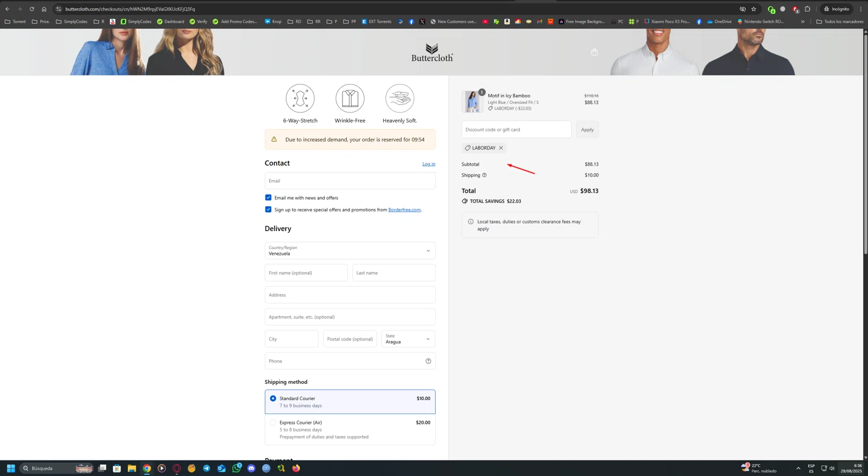Screen dimensions: 868x476
Task: Click the Apartment, suite field
Action: point(350,317)
